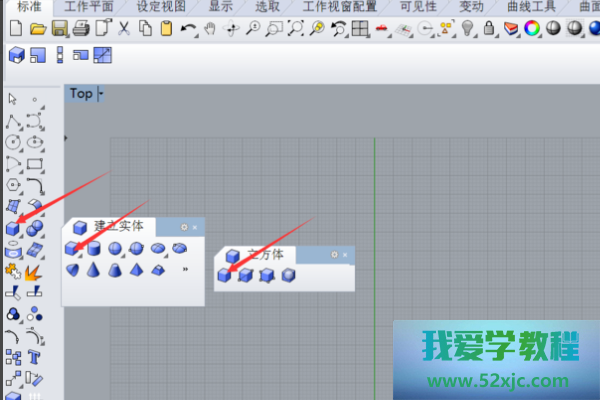
Task: Pick the first box icon in 立方体 panel
Action: [x=225, y=275]
